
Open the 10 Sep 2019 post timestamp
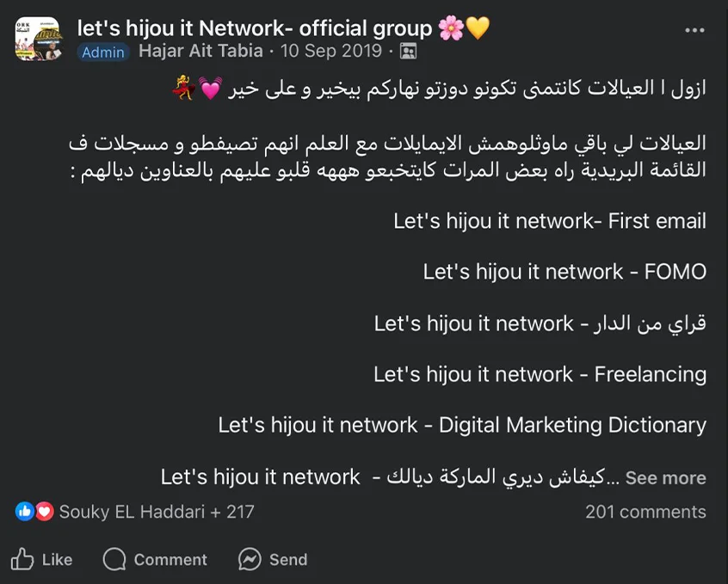[331, 51]
